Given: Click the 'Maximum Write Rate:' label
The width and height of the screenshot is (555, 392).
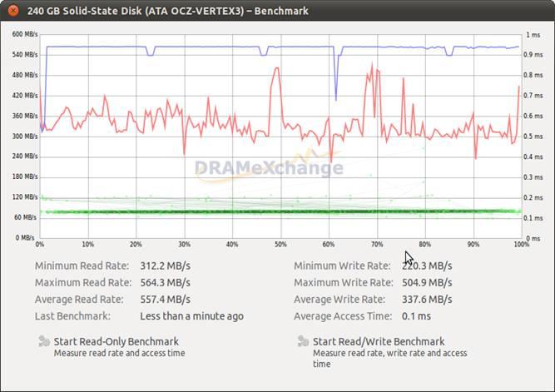Looking at the screenshot, I should (x=344, y=283).
